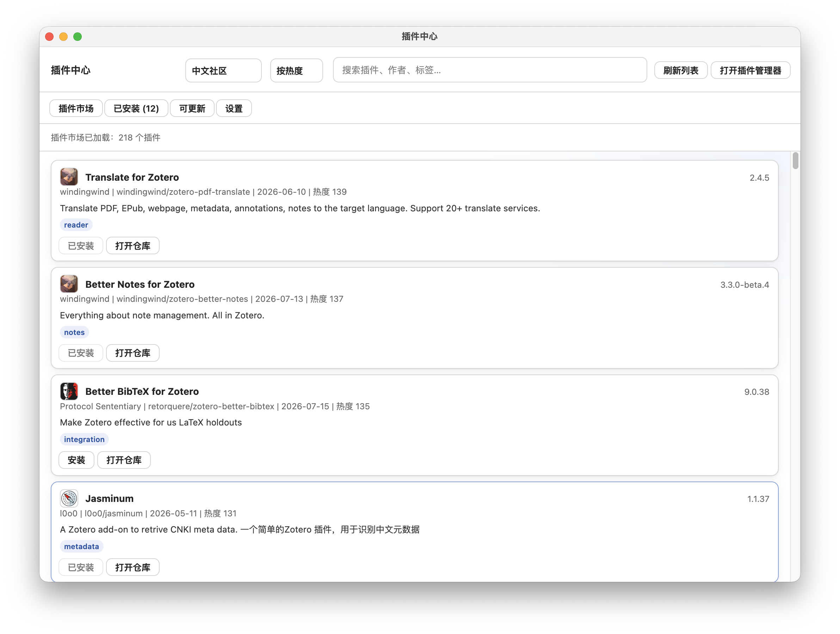
Task: Click the Better Notes for Zotero icon
Action: 69,284
